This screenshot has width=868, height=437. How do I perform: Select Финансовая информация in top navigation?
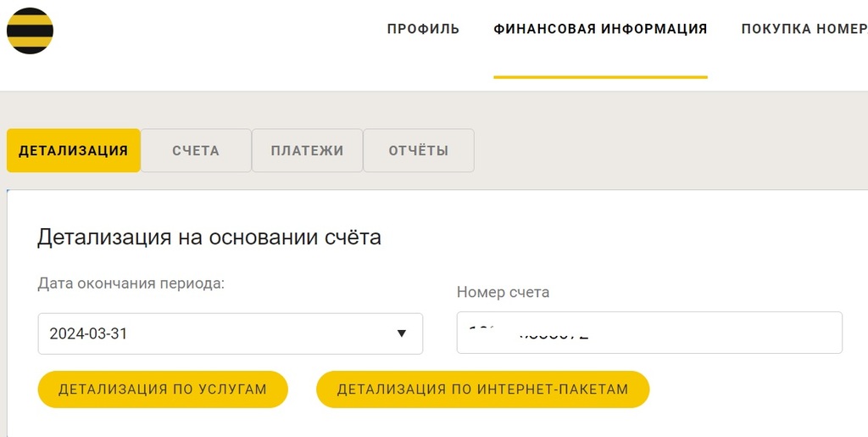click(x=600, y=29)
